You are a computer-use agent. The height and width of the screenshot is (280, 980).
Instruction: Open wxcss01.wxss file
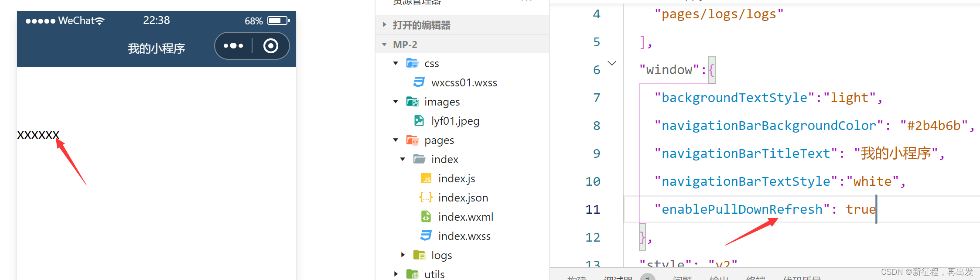(464, 82)
